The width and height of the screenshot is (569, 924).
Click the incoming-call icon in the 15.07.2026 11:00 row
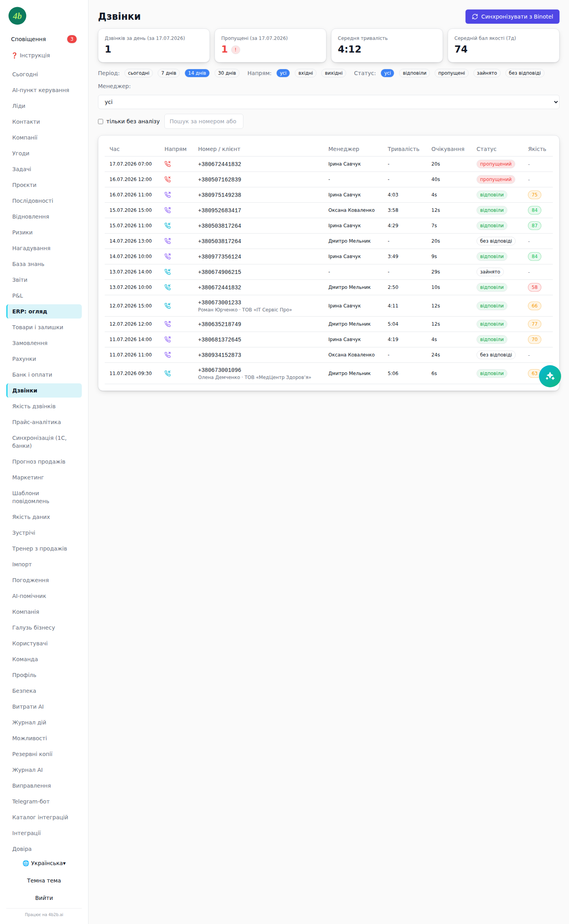(168, 226)
